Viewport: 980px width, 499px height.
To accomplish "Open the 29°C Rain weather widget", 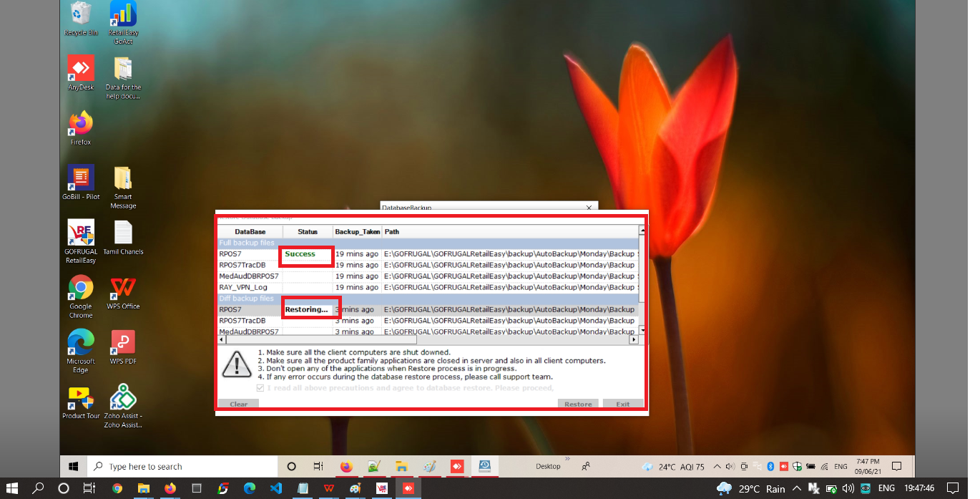I will 750,488.
